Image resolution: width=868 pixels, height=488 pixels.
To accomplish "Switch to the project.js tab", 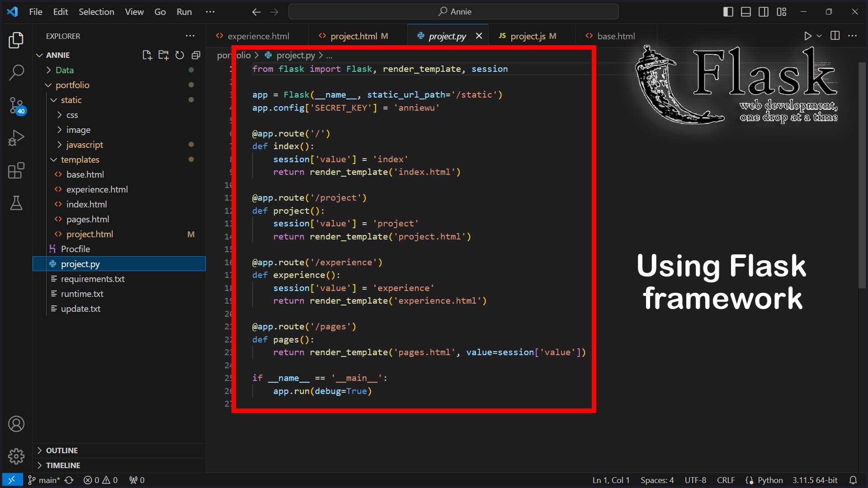I will point(528,36).
